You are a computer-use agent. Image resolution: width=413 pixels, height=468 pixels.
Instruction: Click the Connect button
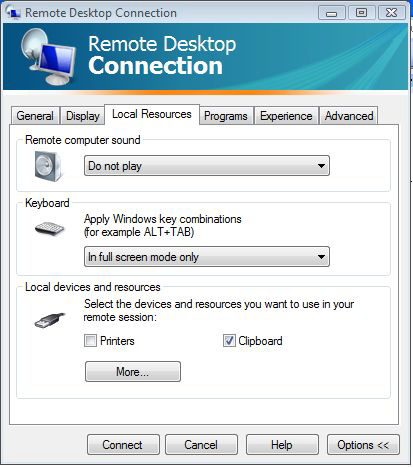point(123,445)
